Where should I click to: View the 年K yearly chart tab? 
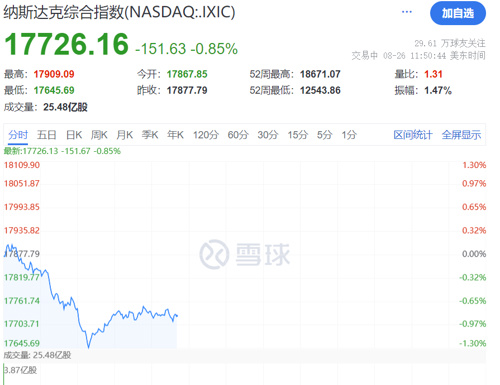coord(175,135)
